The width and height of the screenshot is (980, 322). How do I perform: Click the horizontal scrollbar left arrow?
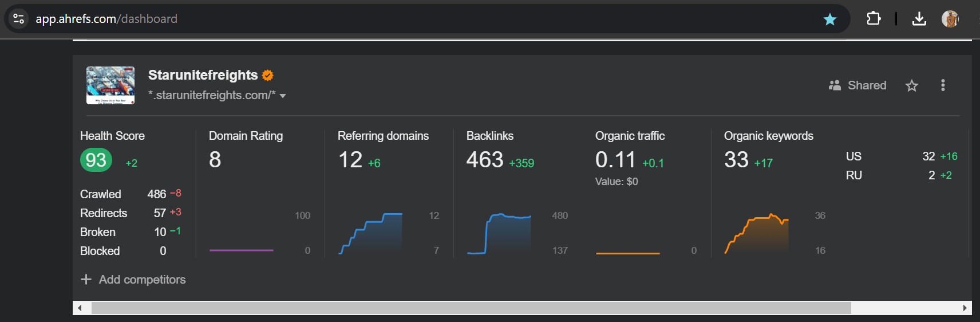80,308
